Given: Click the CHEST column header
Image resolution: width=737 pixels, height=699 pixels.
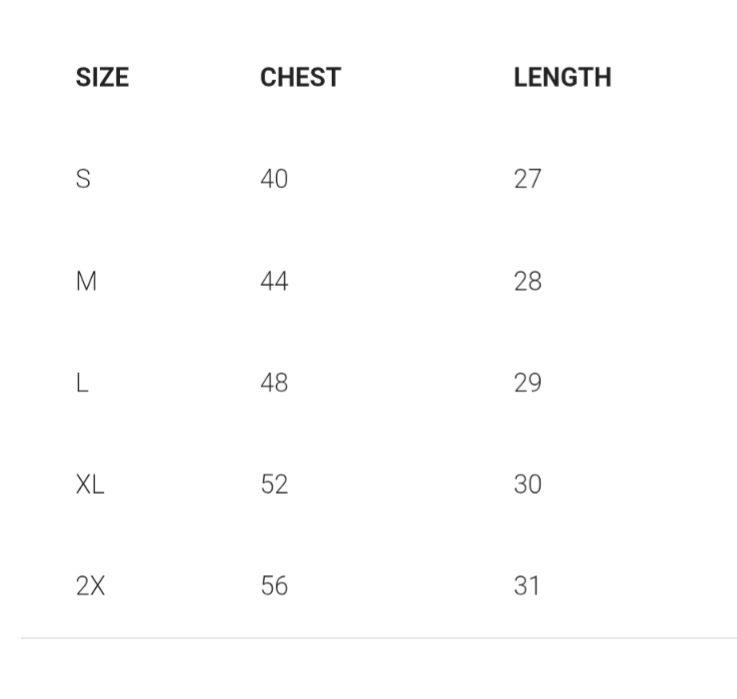Looking at the screenshot, I should click(x=300, y=78).
